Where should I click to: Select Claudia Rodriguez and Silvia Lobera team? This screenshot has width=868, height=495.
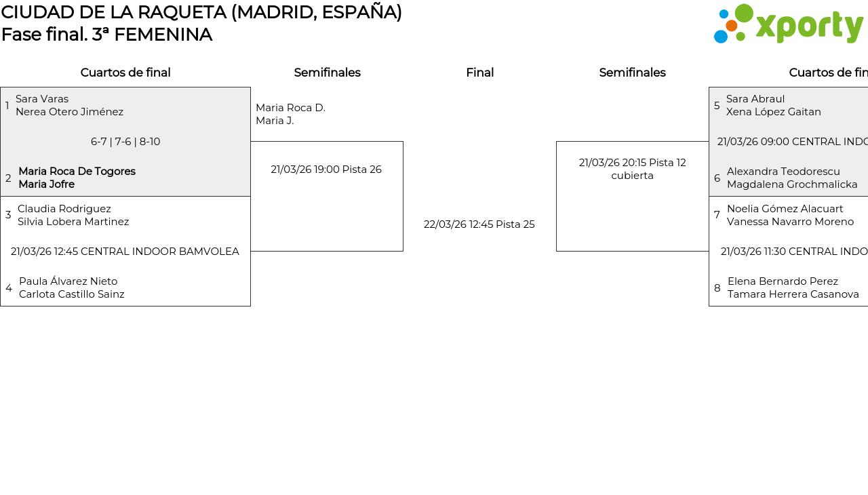coord(73,215)
